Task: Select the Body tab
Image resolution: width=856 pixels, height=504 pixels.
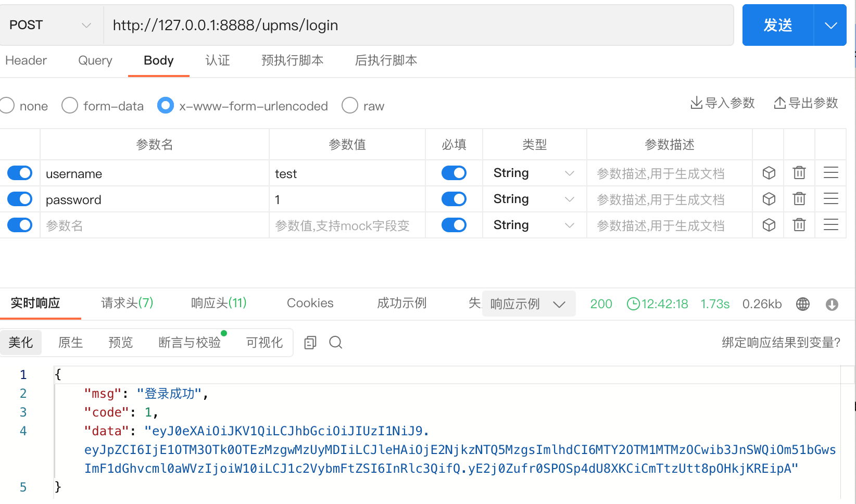Action: [159, 60]
